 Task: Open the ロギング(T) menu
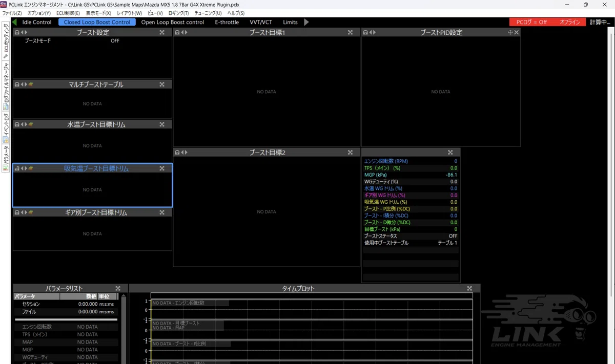[178, 13]
